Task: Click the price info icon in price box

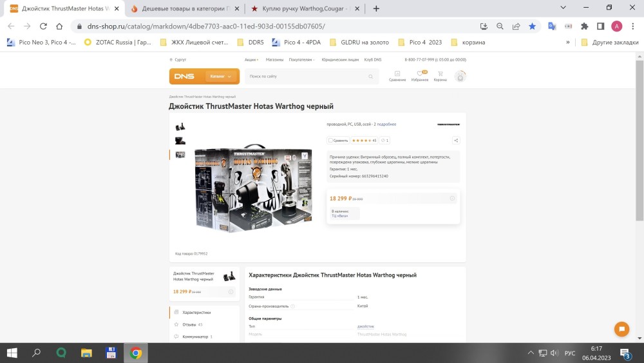Action: [x=452, y=199]
